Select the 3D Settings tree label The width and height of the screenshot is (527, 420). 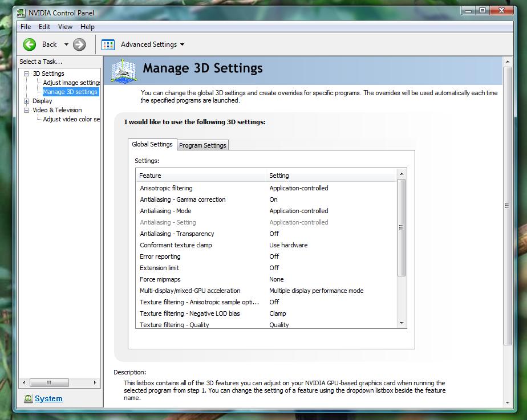tap(48, 74)
